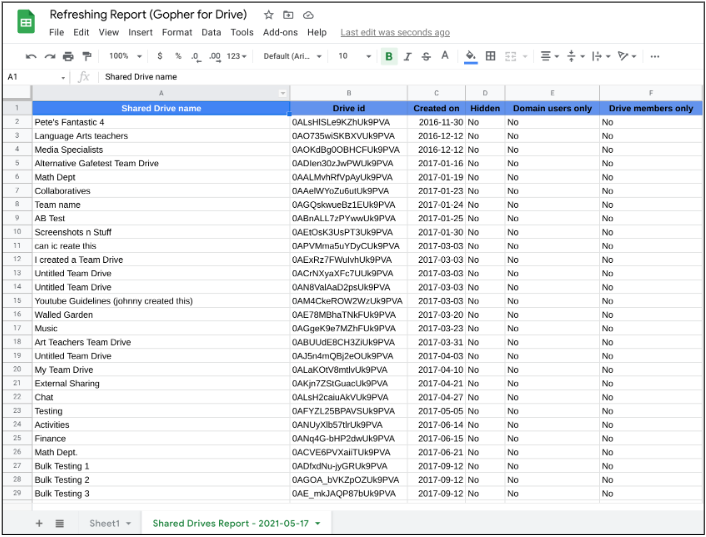Rename the document title
Image resolution: width=706 pixels, height=537 pixels.
click(148, 15)
